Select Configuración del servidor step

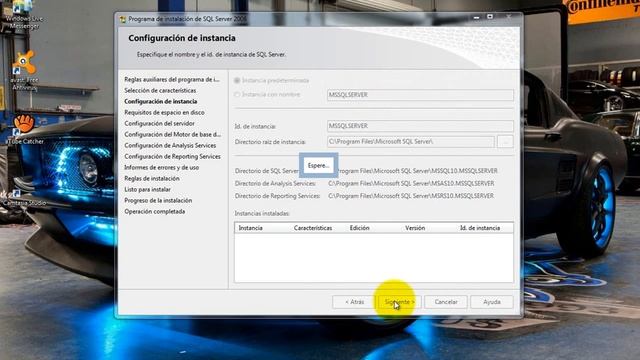(x=159, y=124)
